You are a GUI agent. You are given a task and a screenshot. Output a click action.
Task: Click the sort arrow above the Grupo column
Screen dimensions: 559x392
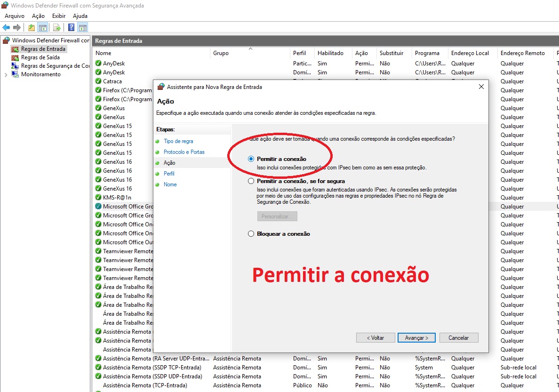(250, 48)
